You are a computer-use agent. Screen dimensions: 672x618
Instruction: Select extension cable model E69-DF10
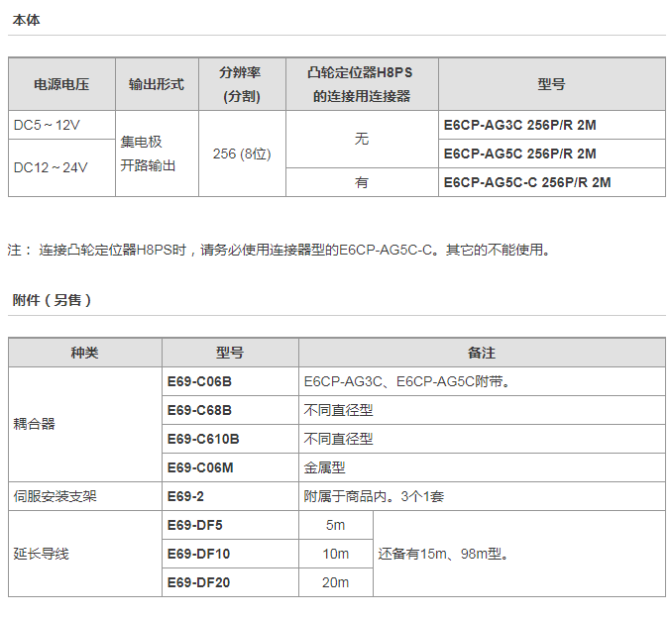point(198,554)
